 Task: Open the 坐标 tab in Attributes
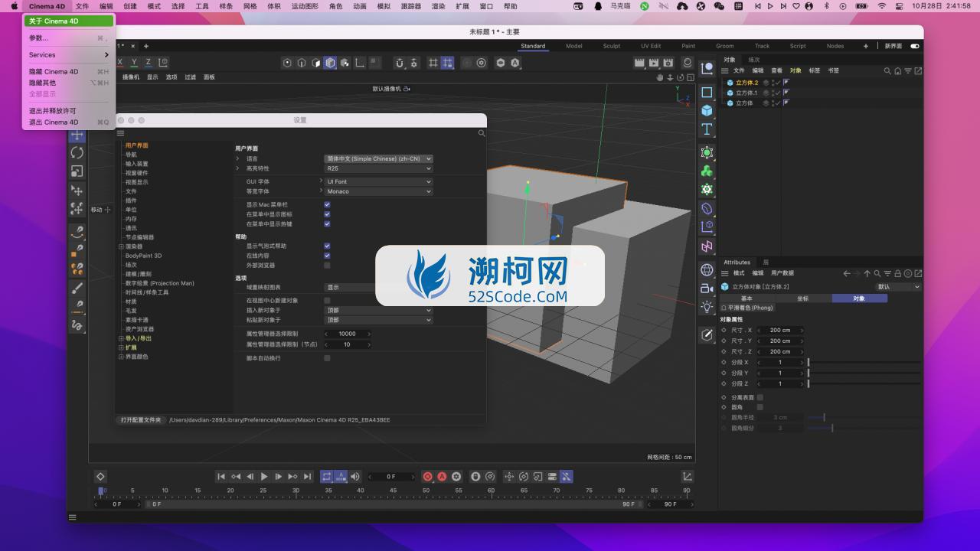pos(802,298)
